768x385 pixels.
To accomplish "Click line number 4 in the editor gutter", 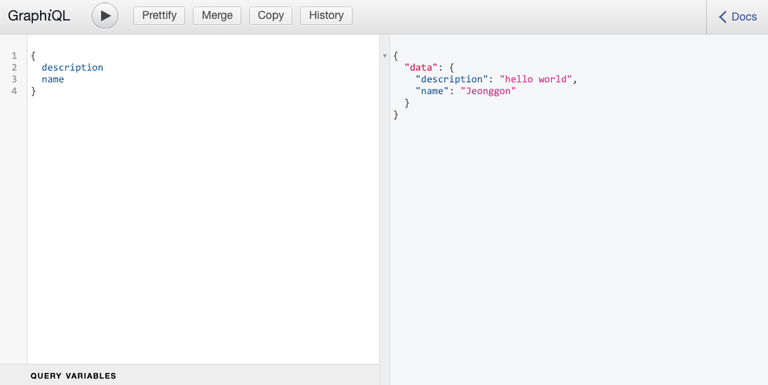I will (x=14, y=91).
